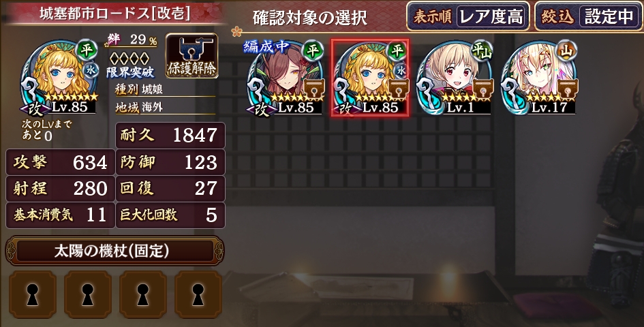Viewport: 644px width, 327px height.
Task: Click the third keyhole equipment slot
Action: click(x=143, y=294)
